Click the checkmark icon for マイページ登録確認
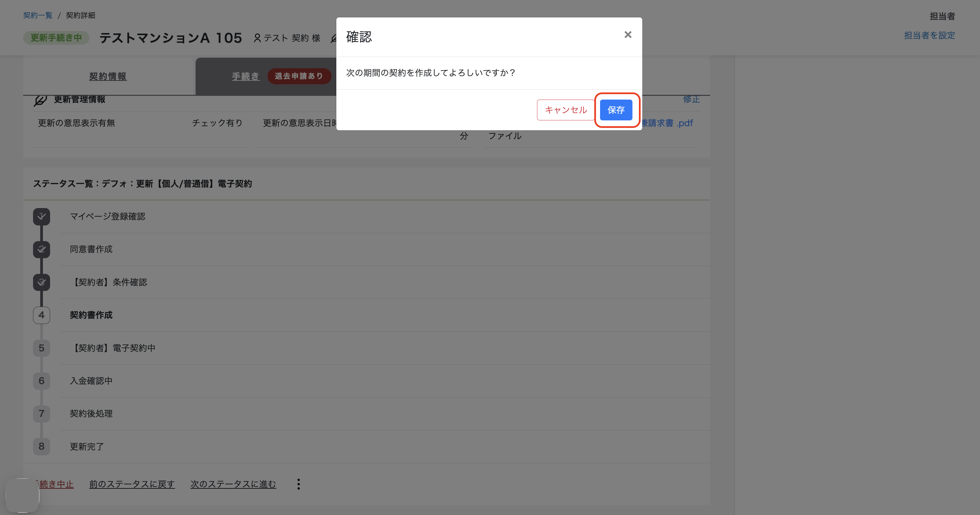Screen dimensions: 980x515 (42, 216)
